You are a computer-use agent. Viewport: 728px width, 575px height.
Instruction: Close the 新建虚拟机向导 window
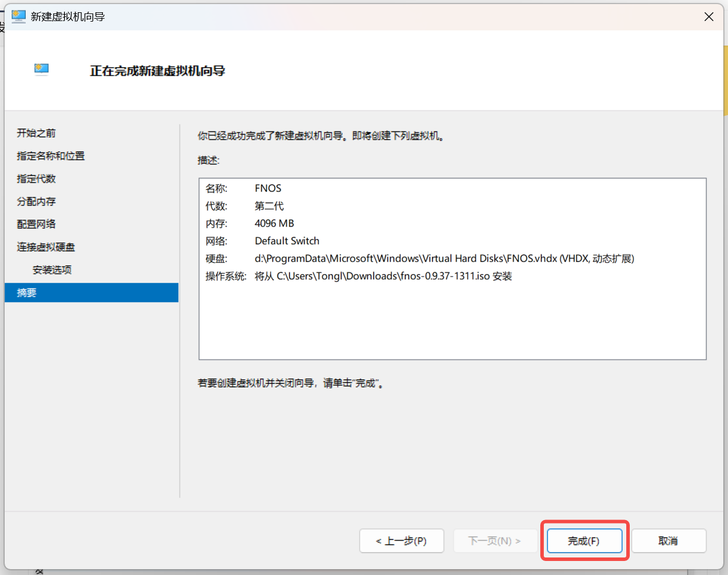709,17
